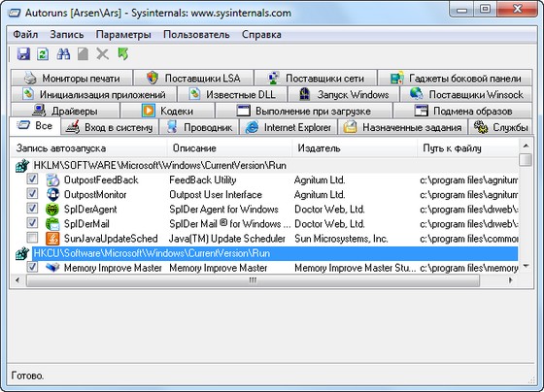Click the SunJavaUpdateSched Java icon
This screenshot has height=392, width=544.
tap(52, 239)
